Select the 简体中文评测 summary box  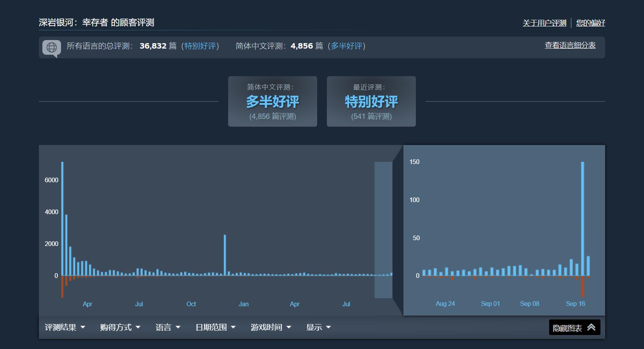point(272,101)
